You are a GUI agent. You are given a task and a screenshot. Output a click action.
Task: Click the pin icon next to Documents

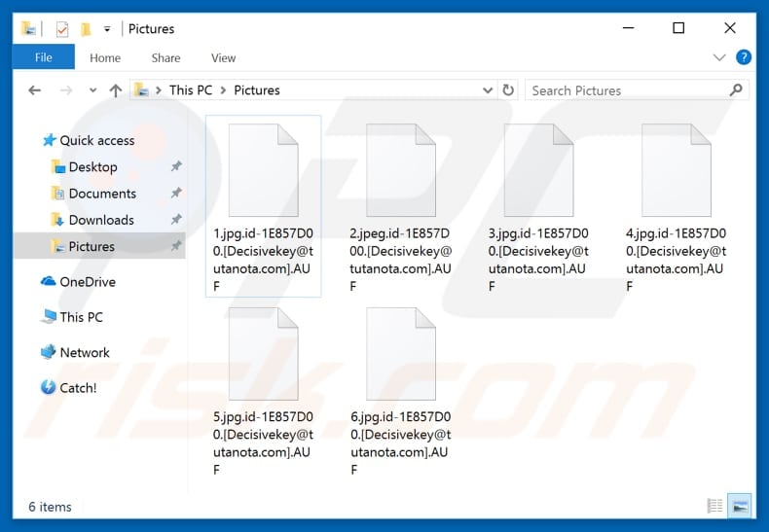176,193
